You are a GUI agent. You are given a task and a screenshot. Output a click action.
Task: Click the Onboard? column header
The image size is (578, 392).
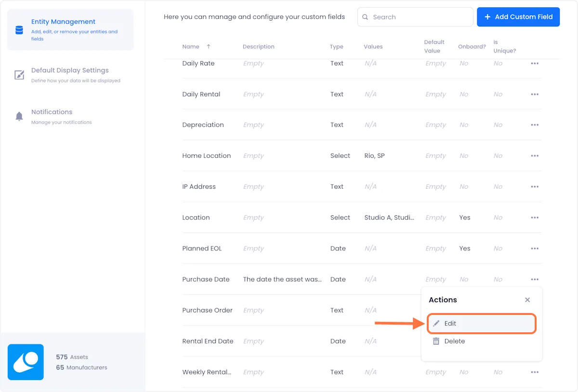(472, 47)
